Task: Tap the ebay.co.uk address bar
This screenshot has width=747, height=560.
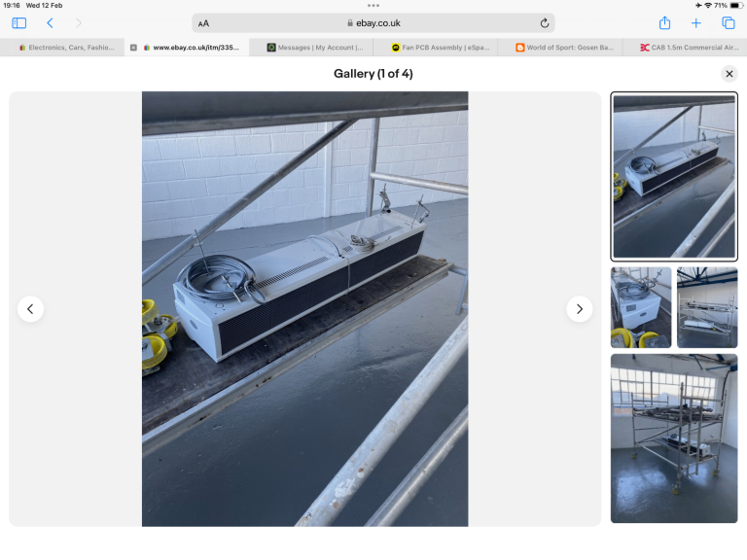Action: coord(373,23)
